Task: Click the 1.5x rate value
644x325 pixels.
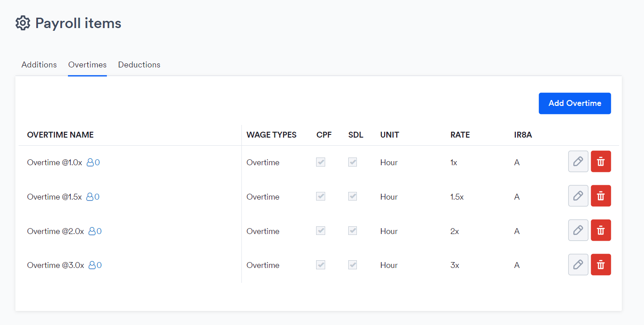Action: (457, 197)
